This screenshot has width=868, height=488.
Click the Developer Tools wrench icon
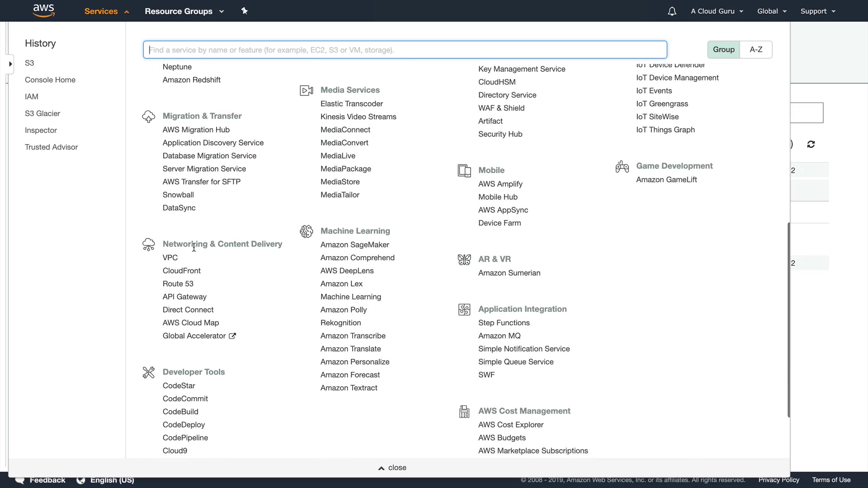tap(148, 372)
